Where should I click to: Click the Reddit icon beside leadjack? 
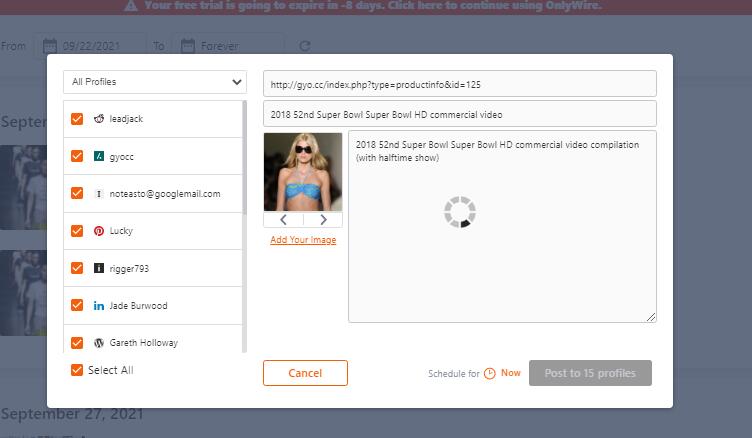pyautogui.click(x=99, y=119)
